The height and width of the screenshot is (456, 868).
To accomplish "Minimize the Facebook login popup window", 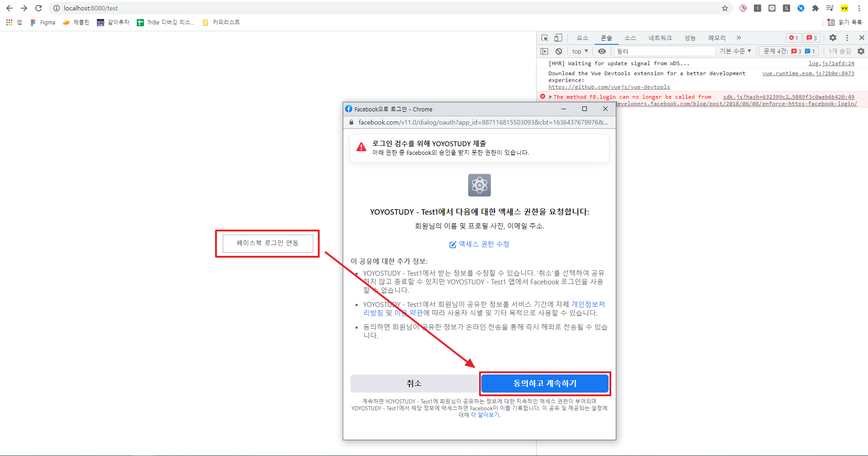I will coord(564,109).
